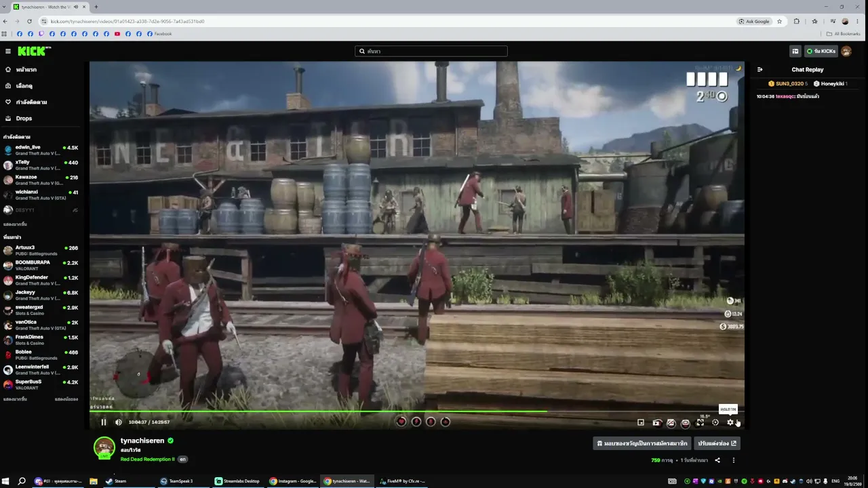This screenshot has height=488, width=868.
Task: Pause the Kick video playback
Action: click(104, 422)
